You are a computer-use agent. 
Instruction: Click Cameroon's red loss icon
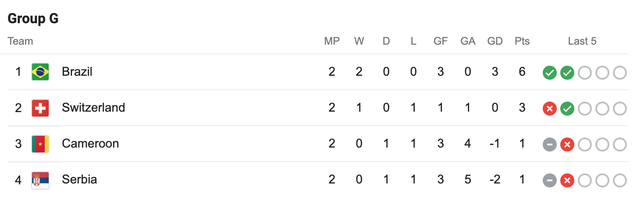[x=567, y=145]
